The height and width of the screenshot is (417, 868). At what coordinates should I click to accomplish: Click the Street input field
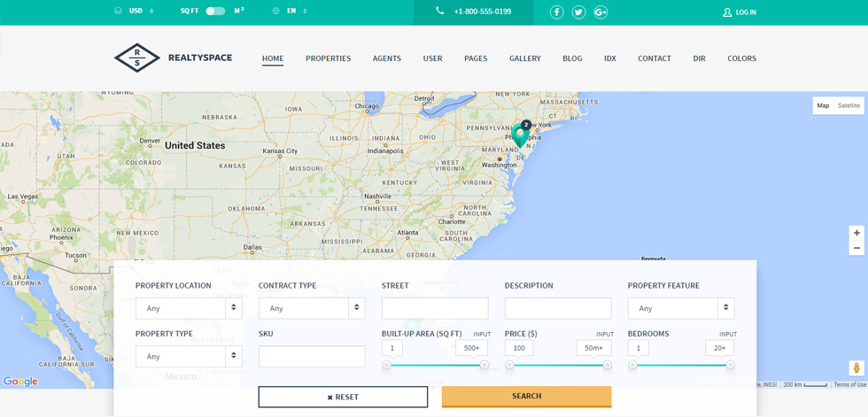click(435, 308)
